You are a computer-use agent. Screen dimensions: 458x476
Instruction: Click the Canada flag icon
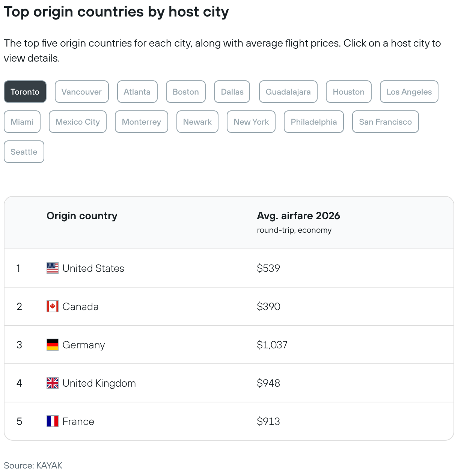point(53,306)
